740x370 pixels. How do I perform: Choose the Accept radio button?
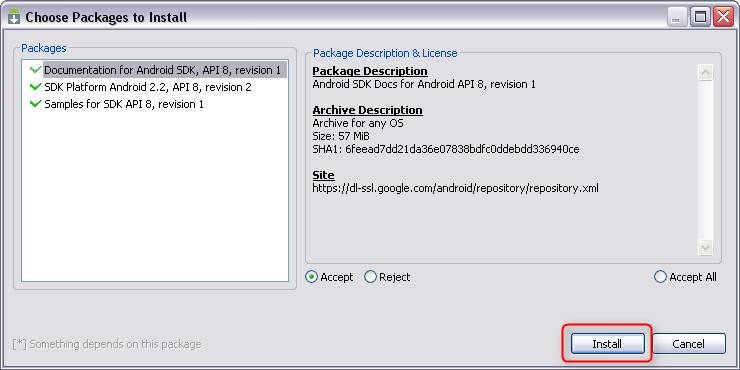tap(311, 277)
